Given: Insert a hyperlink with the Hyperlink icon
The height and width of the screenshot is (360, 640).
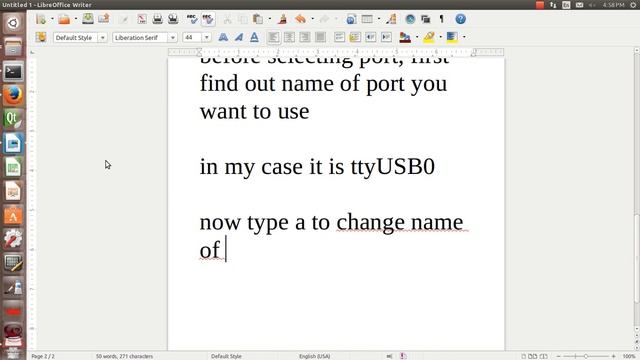Looking at the screenshot, I should tap(351, 19).
